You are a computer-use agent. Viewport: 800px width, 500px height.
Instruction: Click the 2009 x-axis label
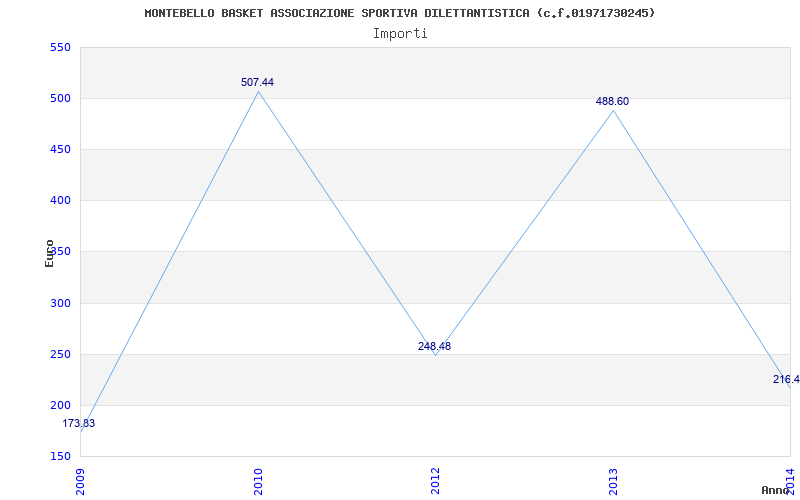(x=81, y=481)
